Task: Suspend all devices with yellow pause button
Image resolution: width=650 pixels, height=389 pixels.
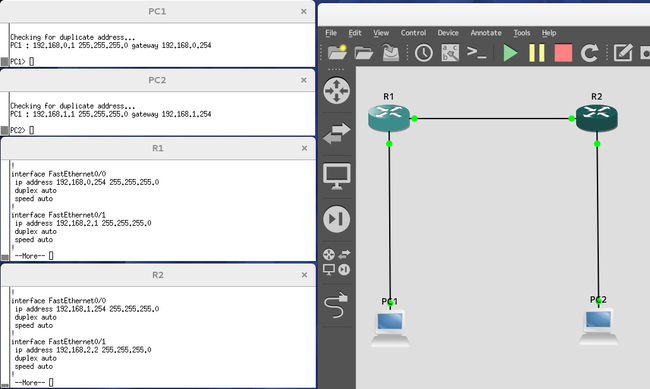Action: tap(537, 53)
